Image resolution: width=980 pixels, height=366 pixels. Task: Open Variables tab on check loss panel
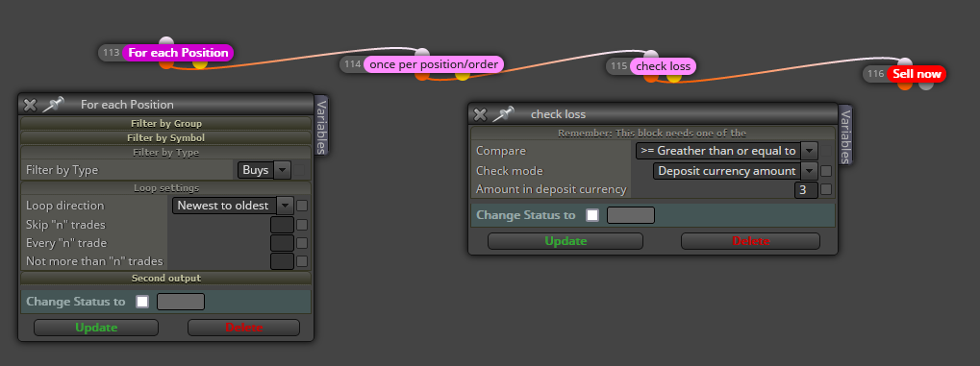[845, 134]
